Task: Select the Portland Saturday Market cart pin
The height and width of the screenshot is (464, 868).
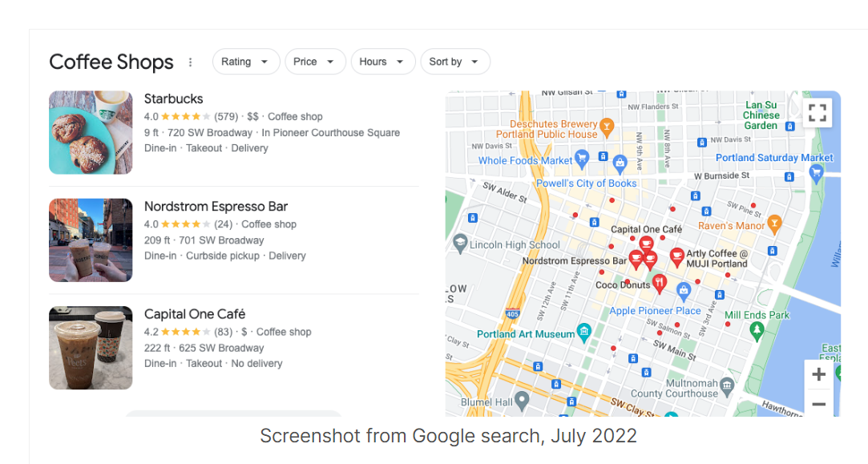Action: (x=815, y=174)
